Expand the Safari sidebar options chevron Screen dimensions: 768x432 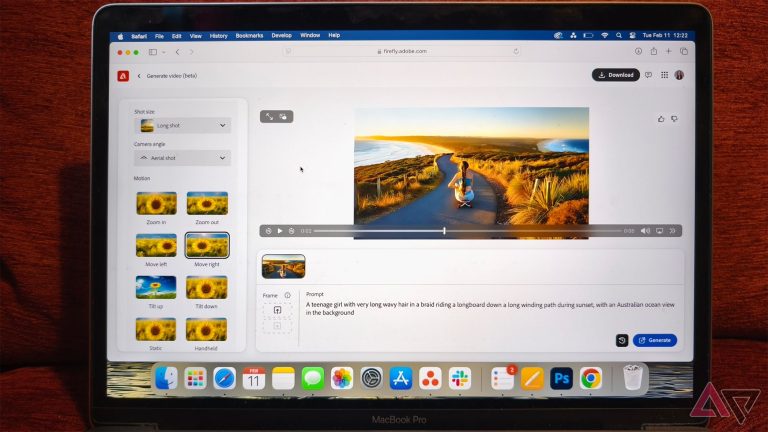(x=164, y=52)
